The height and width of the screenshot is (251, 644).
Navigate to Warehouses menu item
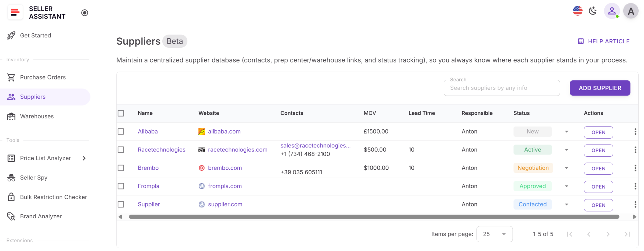(x=37, y=116)
